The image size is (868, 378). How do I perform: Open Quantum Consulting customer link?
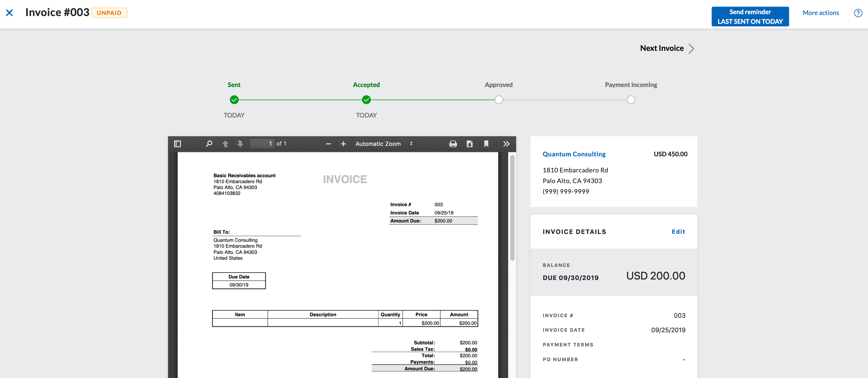click(x=574, y=154)
